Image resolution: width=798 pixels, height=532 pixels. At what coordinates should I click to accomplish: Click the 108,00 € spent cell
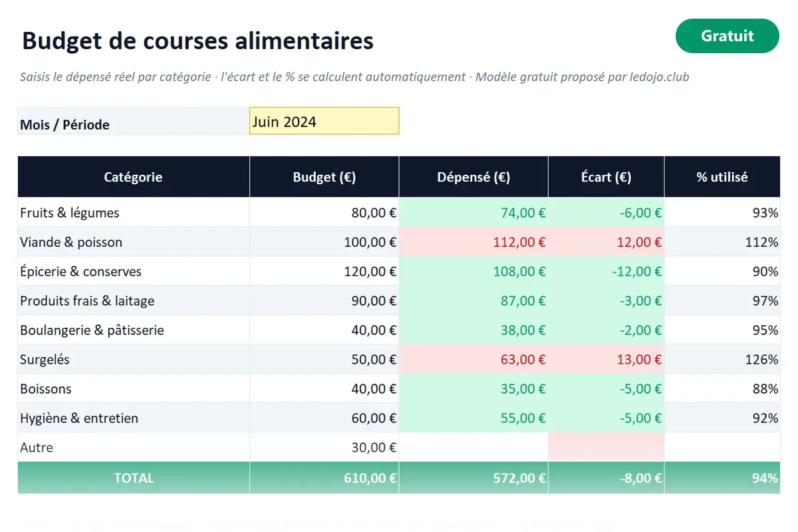[473, 271]
